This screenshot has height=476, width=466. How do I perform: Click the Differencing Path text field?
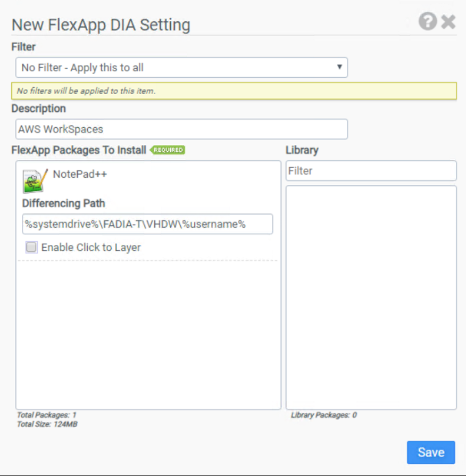tap(147, 224)
